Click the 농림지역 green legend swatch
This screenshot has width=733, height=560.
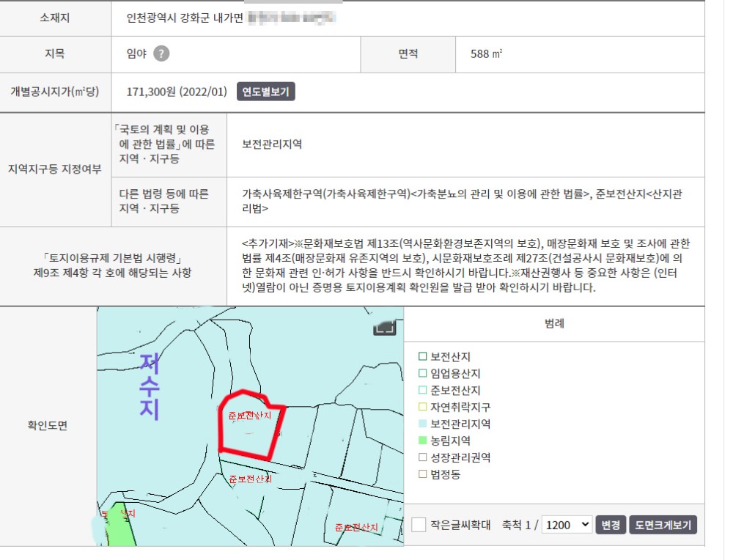[422, 441]
